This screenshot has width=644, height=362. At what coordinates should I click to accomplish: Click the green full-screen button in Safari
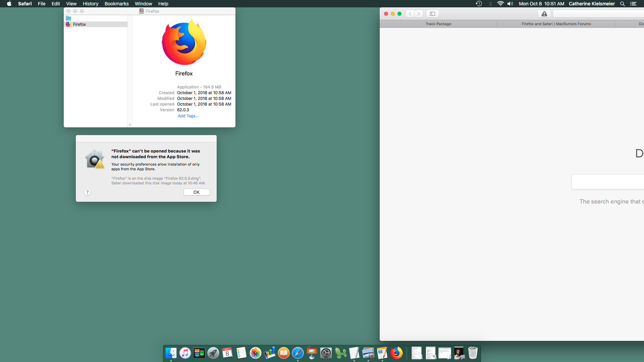pos(399,14)
